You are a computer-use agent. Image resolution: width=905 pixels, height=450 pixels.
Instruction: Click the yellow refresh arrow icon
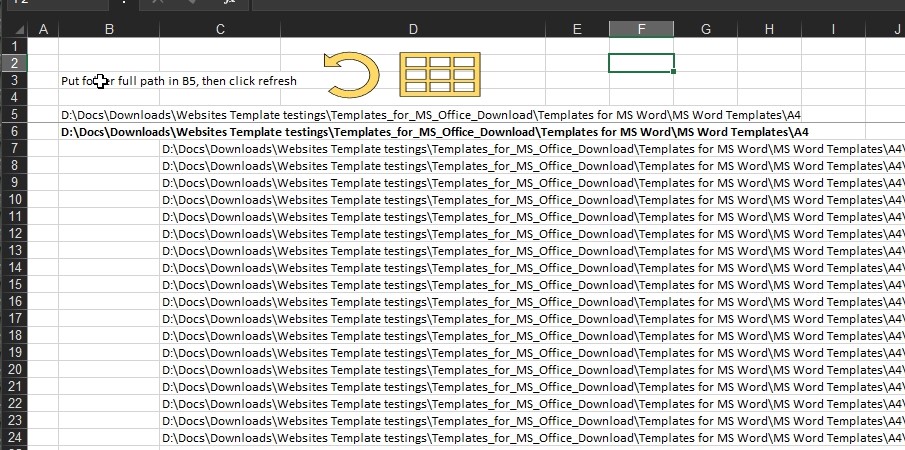(352, 76)
